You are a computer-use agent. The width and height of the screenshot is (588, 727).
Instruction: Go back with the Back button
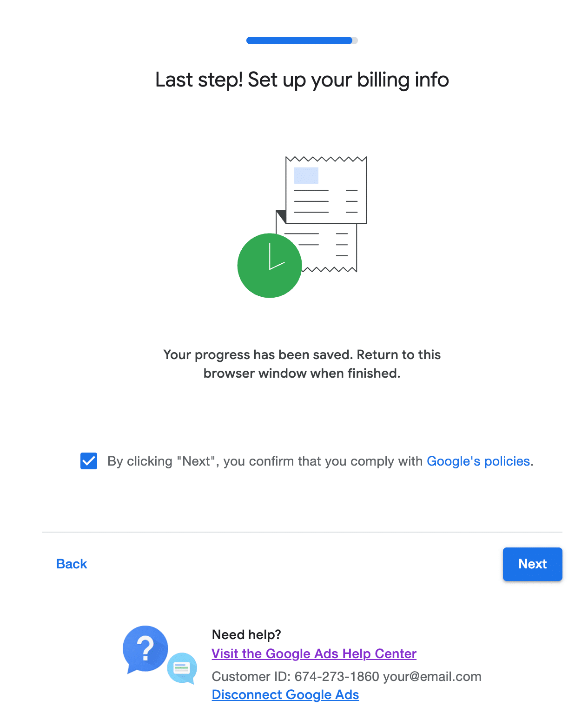click(x=72, y=564)
